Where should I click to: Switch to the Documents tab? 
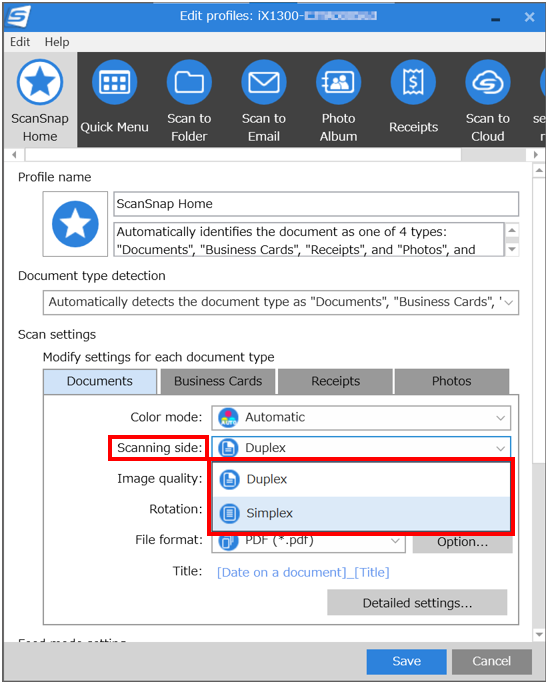pos(100,381)
